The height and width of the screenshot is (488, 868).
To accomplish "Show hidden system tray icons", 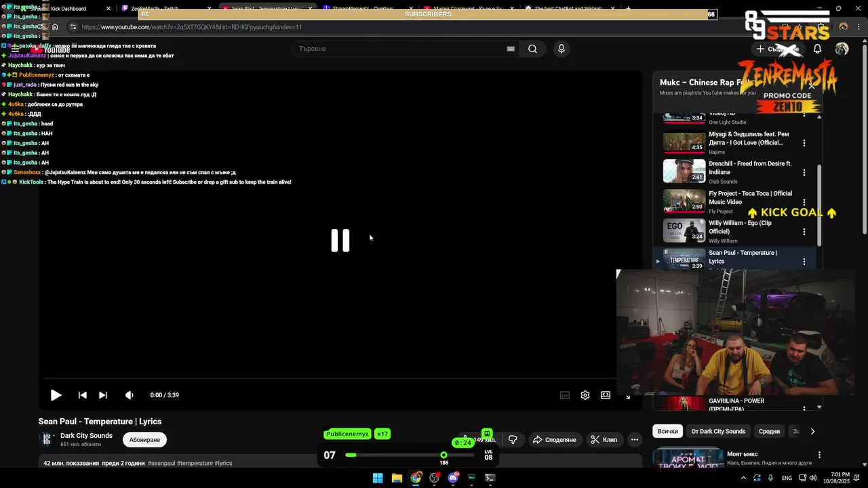I will pos(744,478).
